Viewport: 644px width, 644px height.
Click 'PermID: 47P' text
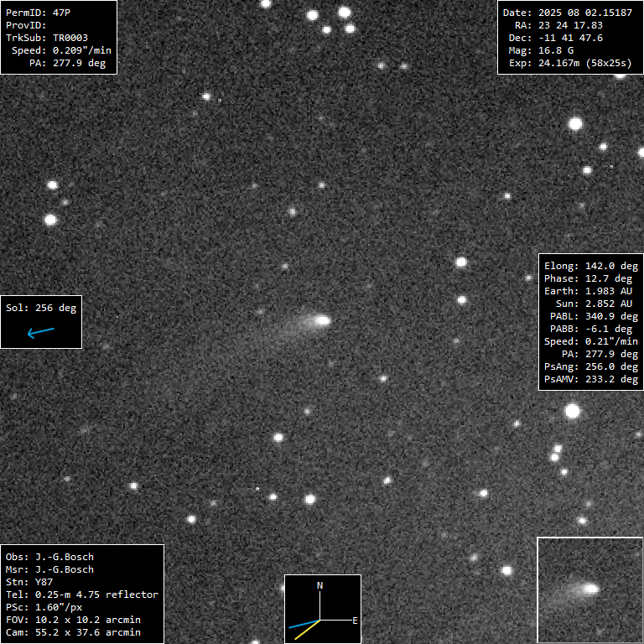pyautogui.click(x=38, y=13)
